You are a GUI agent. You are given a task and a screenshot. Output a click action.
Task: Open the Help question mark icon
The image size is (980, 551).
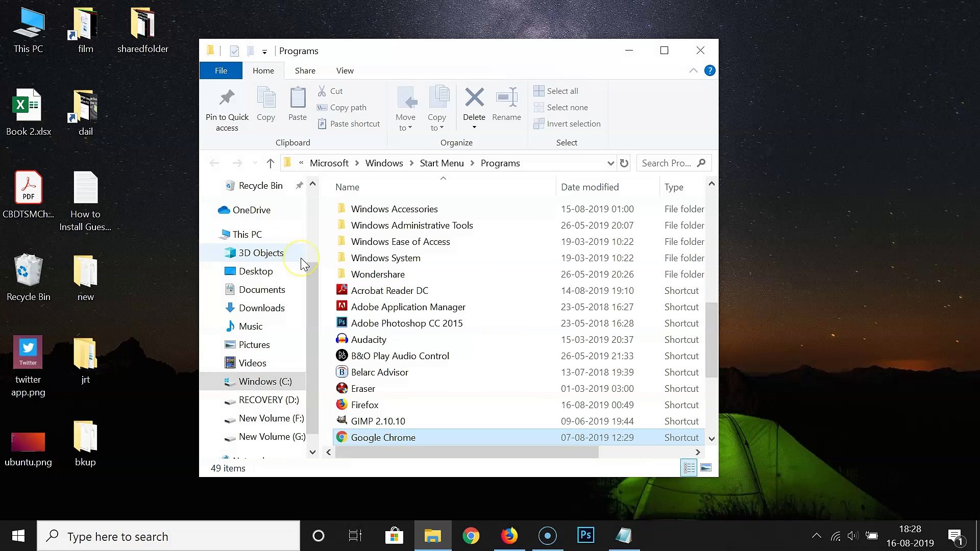(x=709, y=70)
